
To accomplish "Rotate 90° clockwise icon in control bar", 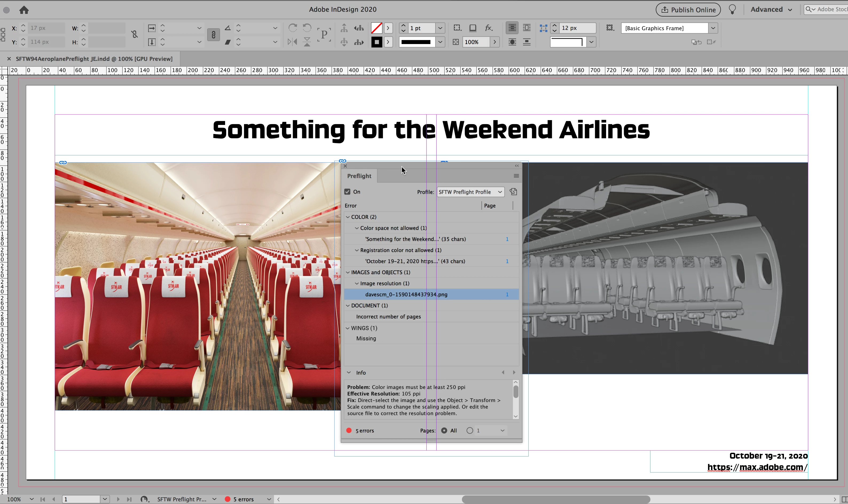I will tap(292, 27).
